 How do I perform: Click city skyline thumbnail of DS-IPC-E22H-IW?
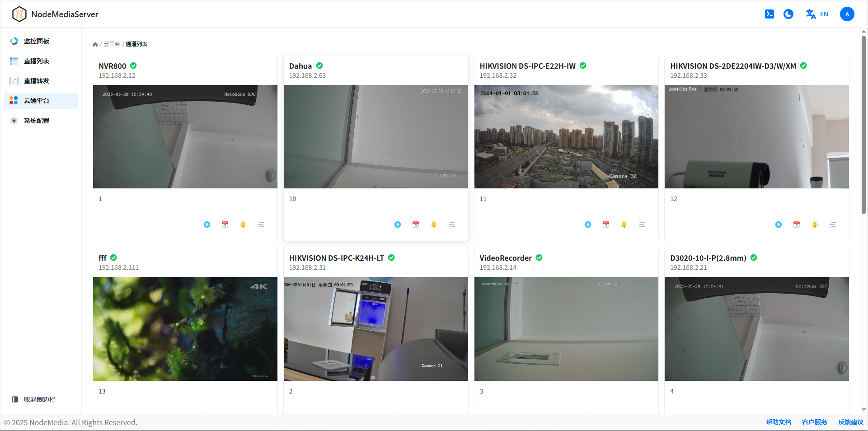point(566,136)
